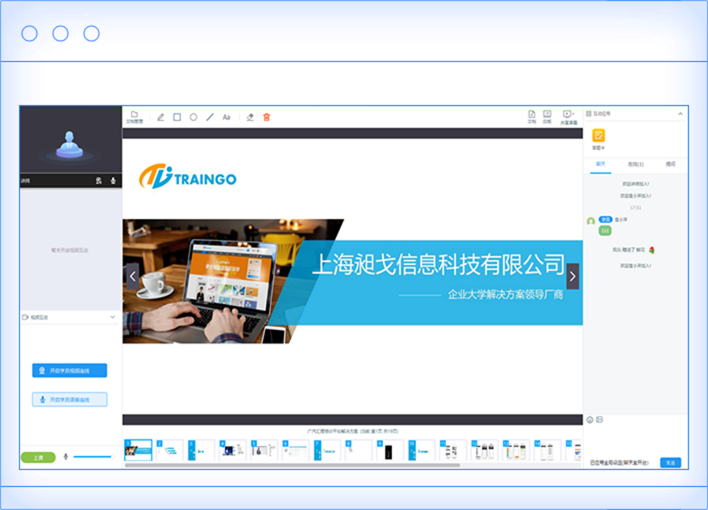Click the company name title on slide
708x510 pixels.
tap(438, 265)
